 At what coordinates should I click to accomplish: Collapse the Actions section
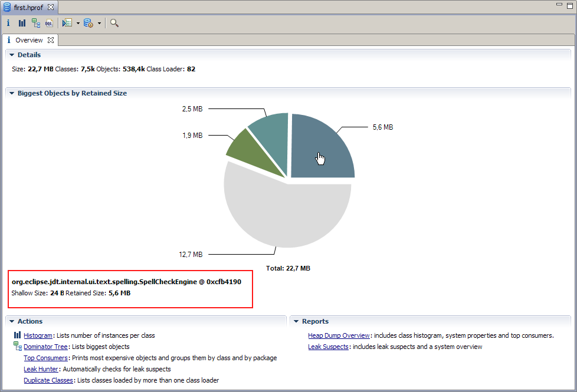12,321
